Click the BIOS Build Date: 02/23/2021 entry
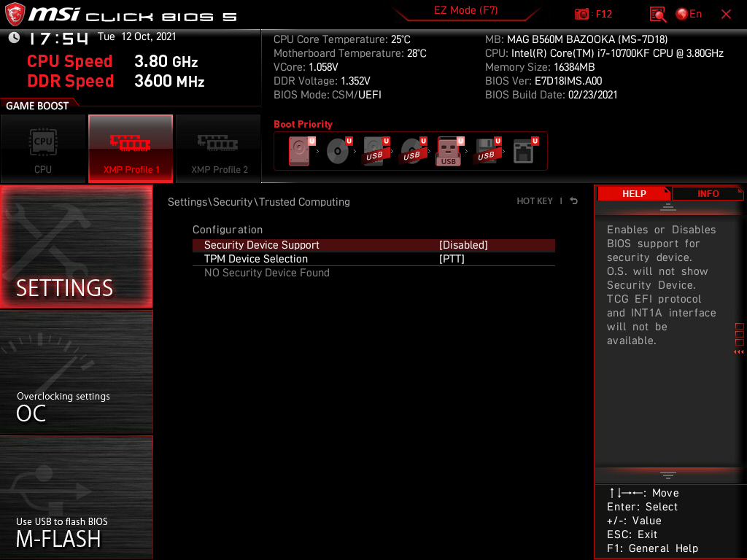This screenshot has height=560, width=747. tap(551, 95)
